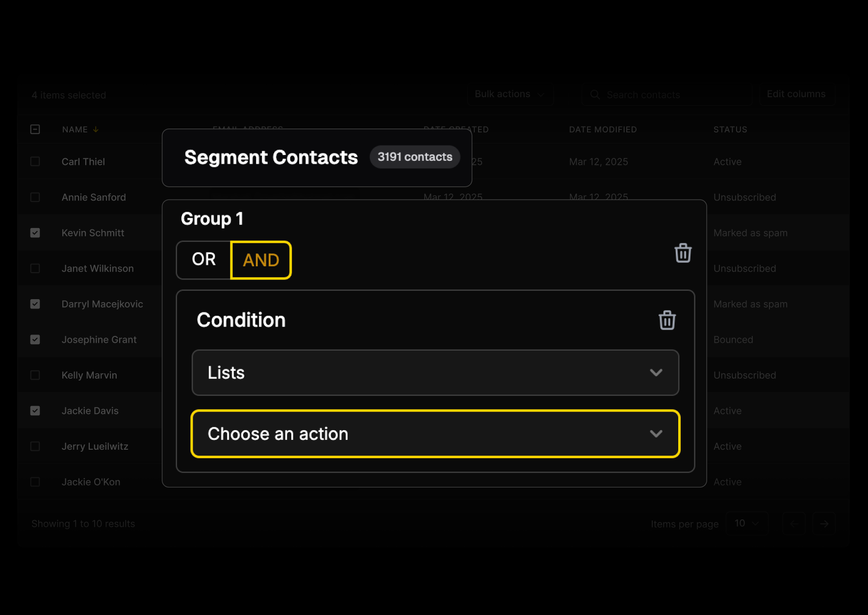Uncheck the Kevin Schmitt row checkbox
Image resolution: width=868 pixels, height=615 pixels.
click(35, 233)
